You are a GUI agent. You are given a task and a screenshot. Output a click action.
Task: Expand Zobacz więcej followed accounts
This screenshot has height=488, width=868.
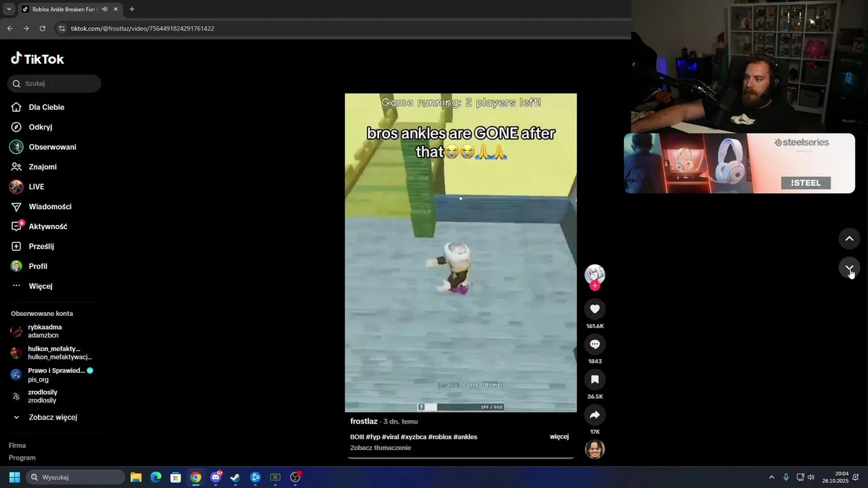pos(44,418)
